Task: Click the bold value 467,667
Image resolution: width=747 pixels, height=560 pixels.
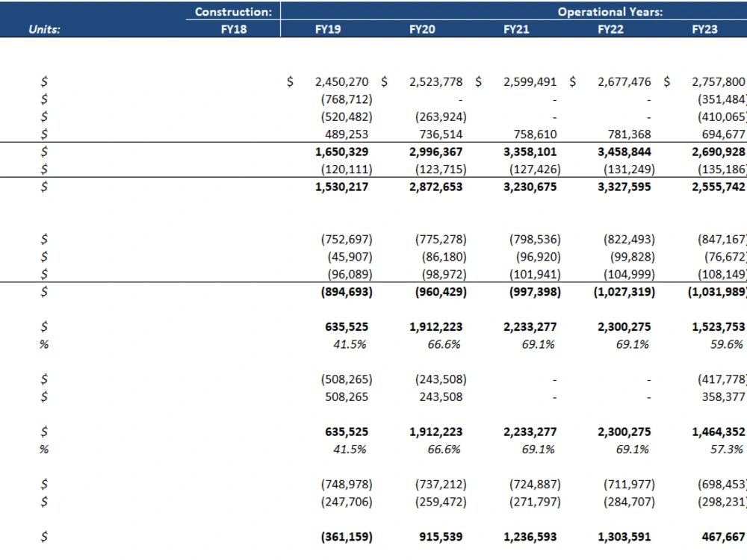Action: (723, 537)
